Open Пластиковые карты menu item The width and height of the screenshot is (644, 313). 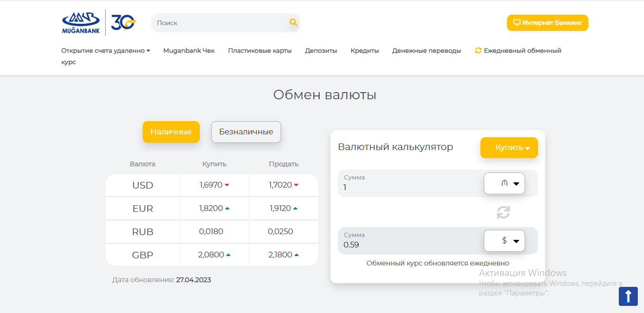click(x=260, y=51)
